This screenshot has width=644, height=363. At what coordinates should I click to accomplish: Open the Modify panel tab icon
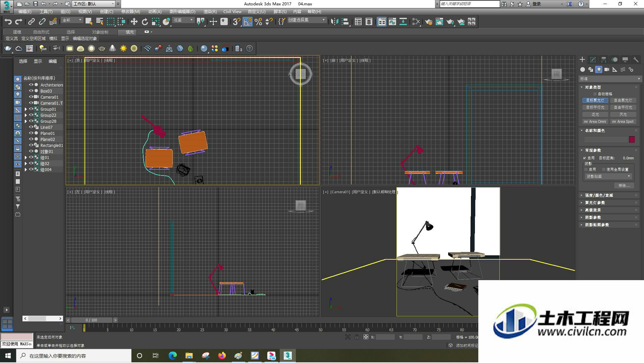(x=593, y=60)
